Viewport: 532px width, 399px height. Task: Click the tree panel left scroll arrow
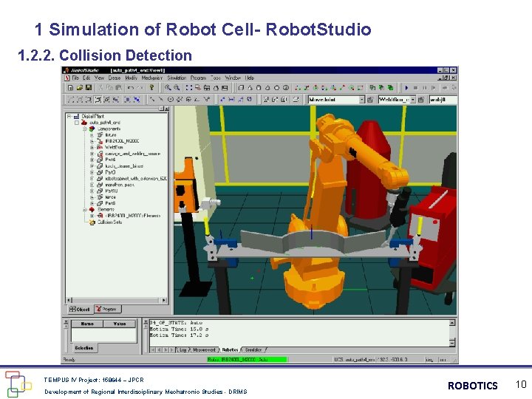[69, 300]
